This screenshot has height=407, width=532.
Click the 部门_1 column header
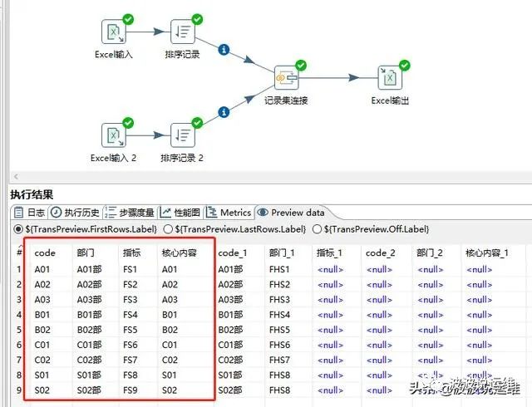pyautogui.click(x=282, y=253)
